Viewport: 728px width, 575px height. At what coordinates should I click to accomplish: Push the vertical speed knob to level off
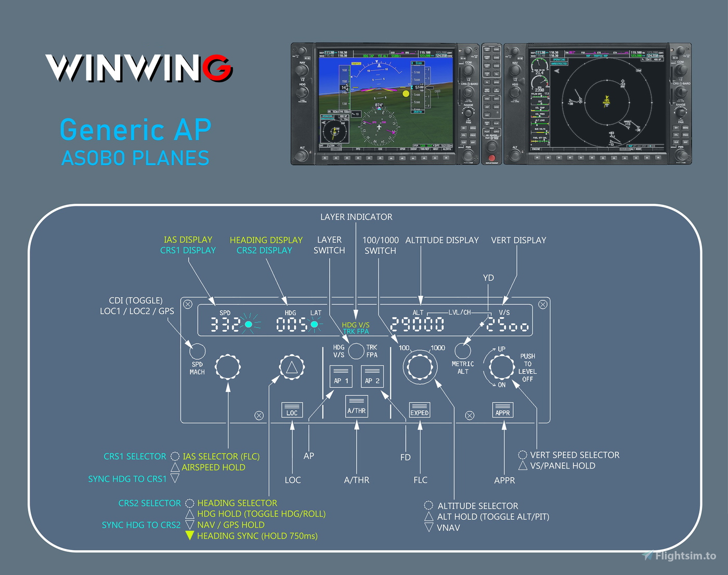[x=501, y=368]
